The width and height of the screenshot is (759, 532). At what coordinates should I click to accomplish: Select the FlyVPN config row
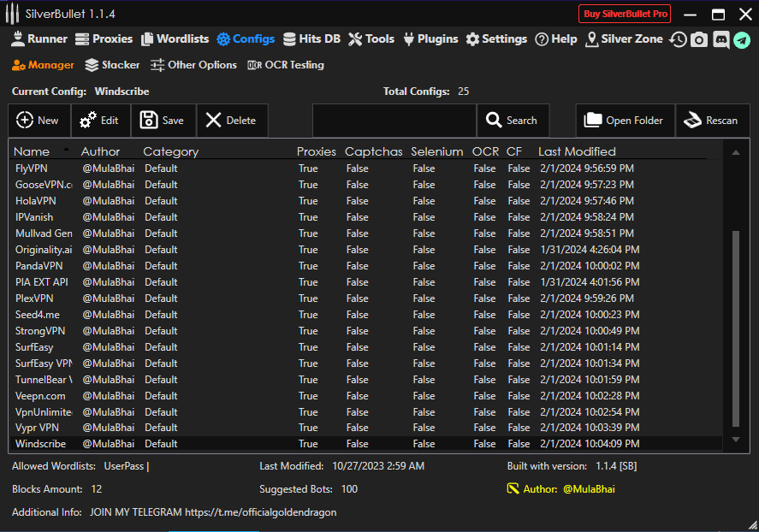366,168
